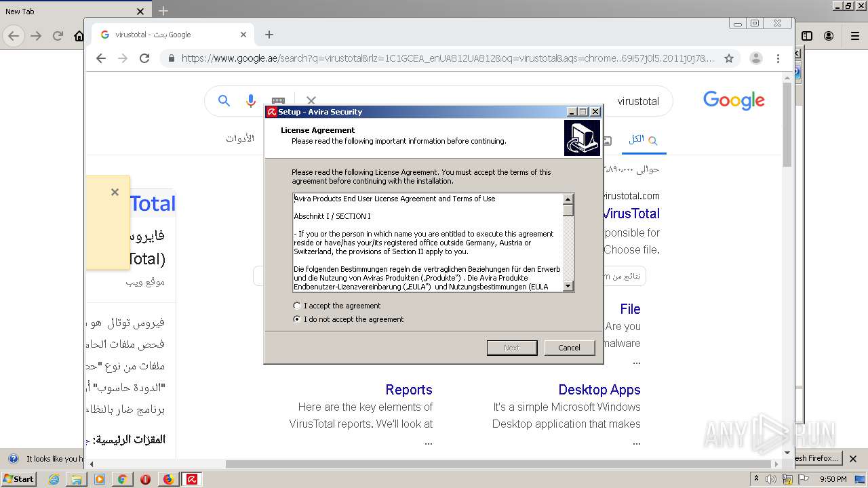Click the Chrome address bar URL
The image size is (868, 488).
[448, 58]
